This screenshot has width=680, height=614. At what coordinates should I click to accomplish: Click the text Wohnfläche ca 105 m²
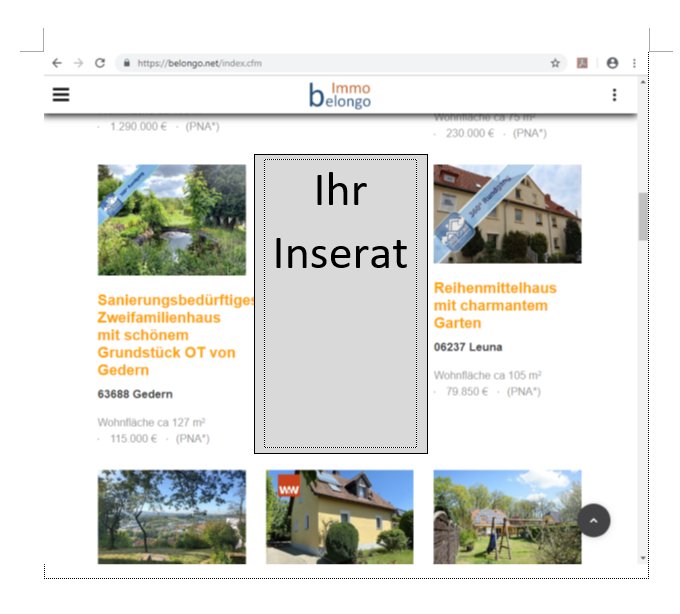point(487,376)
